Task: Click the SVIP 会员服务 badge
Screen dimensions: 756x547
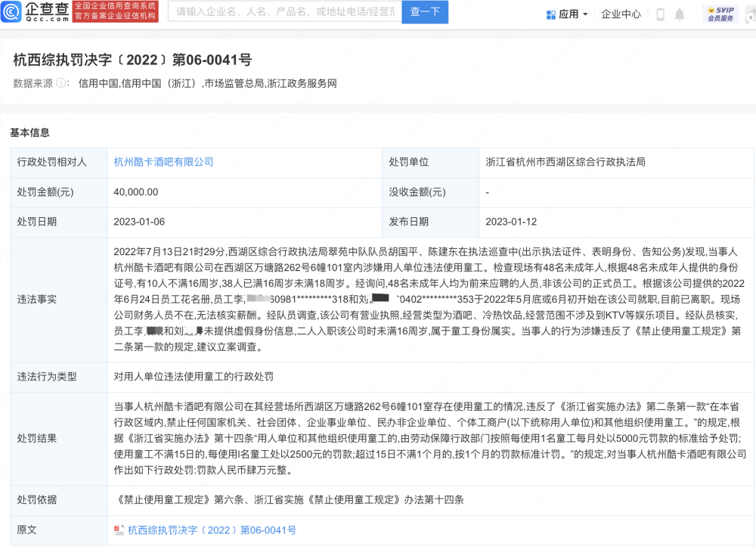Action: tap(720, 14)
